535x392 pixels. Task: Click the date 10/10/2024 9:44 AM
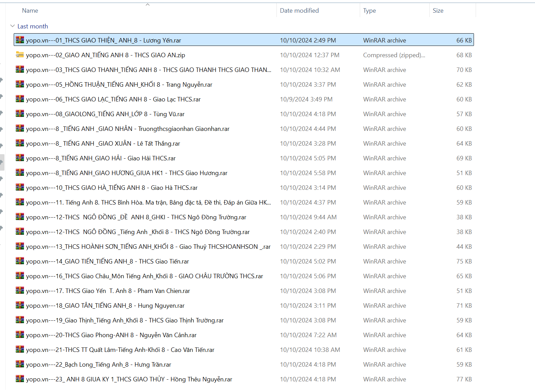pyautogui.click(x=308, y=217)
